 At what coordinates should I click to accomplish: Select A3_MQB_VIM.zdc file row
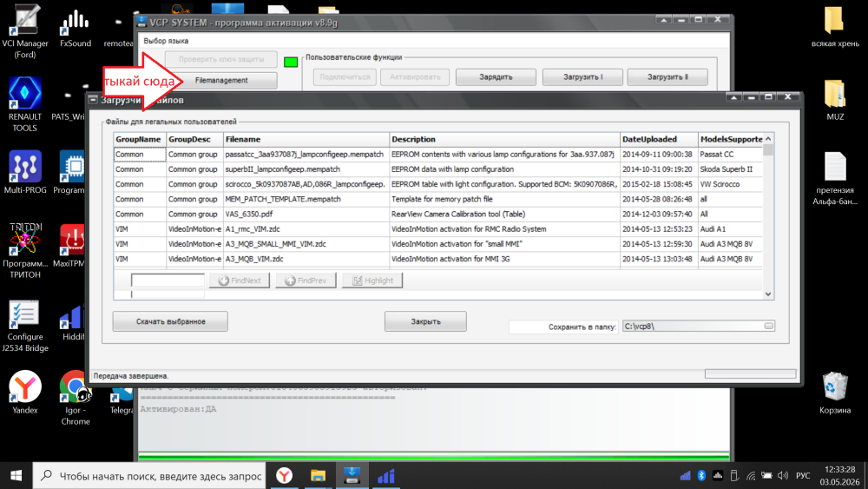pos(437,259)
